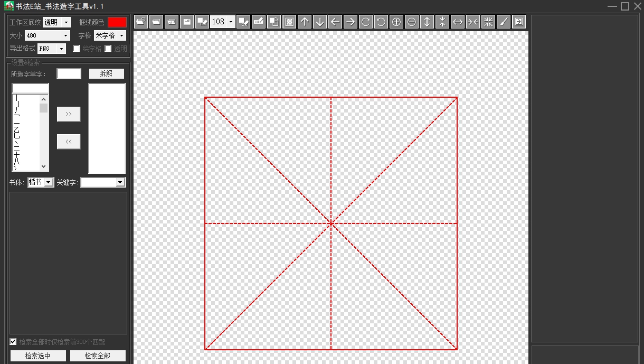The height and width of the screenshot is (364, 644).
Task: Click the 拆解 button
Action: pos(107,73)
